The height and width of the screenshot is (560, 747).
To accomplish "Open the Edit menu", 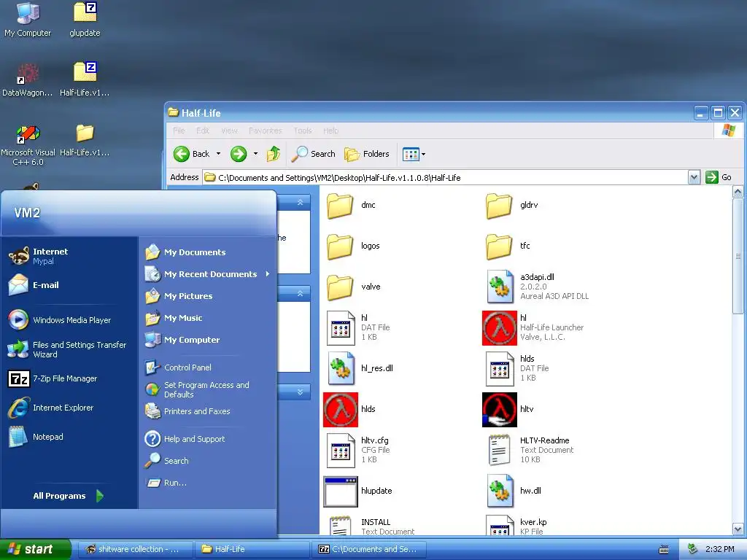I will pyautogui.click(x=203, y=131).
